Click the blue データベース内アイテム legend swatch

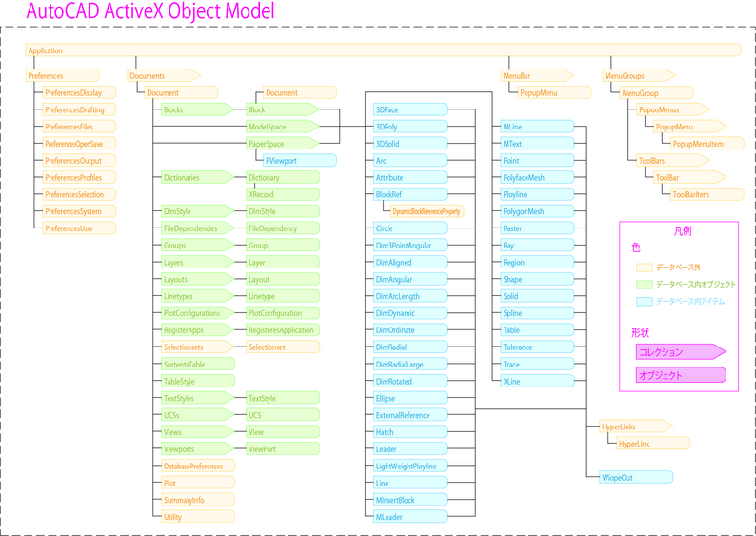pos(645,301)
